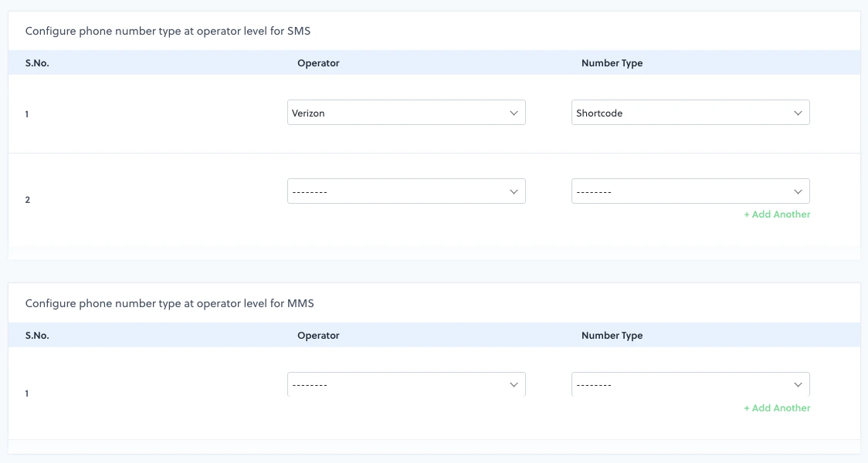Click the chevron on SMS row 2 Number Type field

[798, 191]
